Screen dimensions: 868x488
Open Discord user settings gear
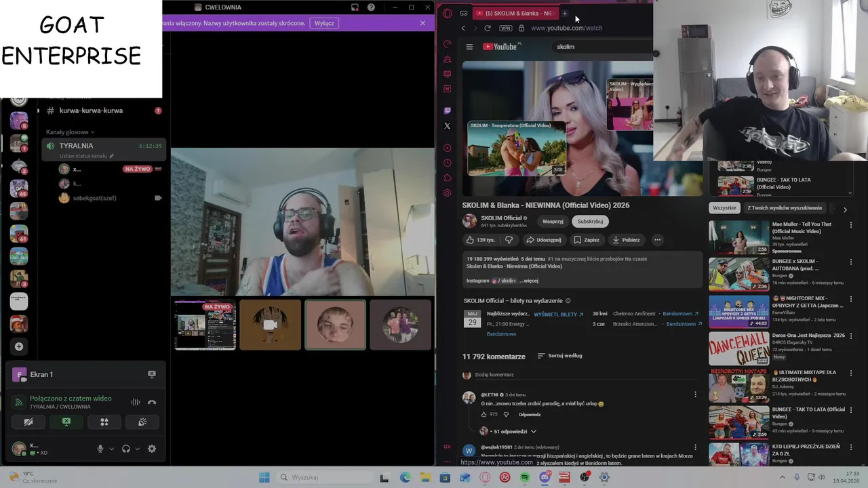(x=152, y=449)
